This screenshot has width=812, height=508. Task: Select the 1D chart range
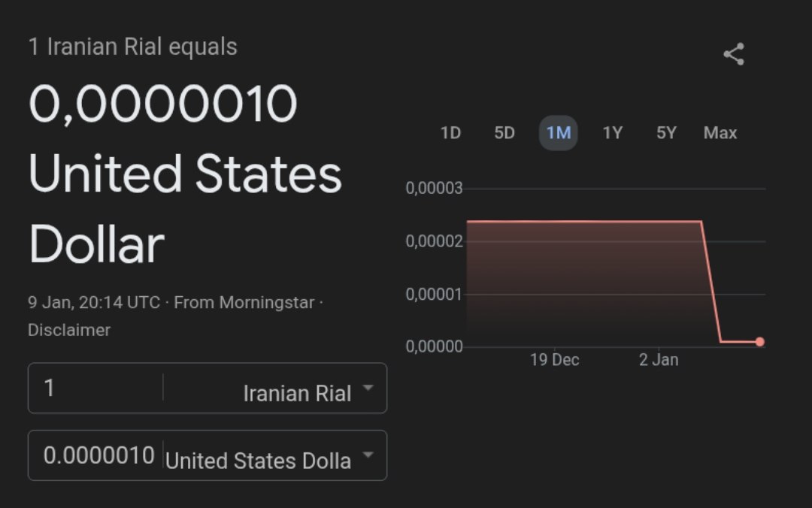point(450,132)
